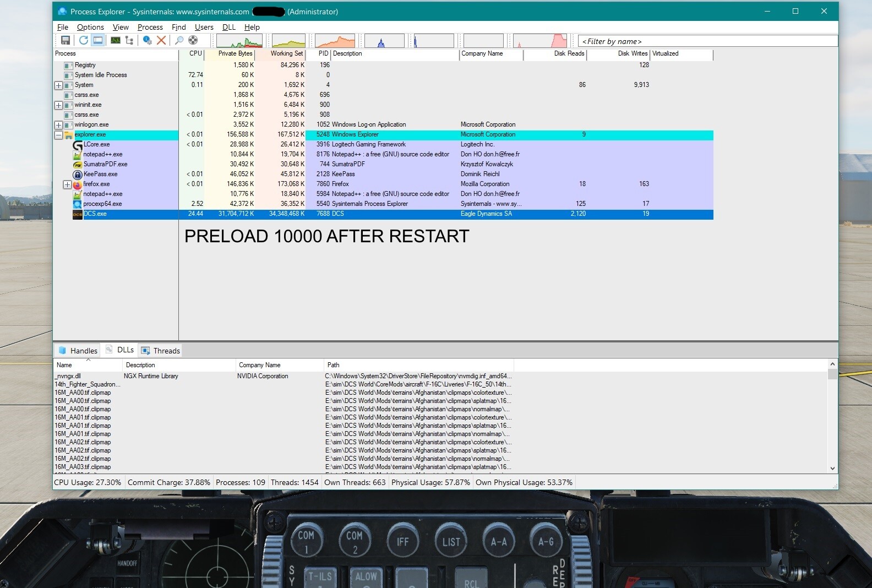Toggle the process tree view icon

(x=129, y=40)
